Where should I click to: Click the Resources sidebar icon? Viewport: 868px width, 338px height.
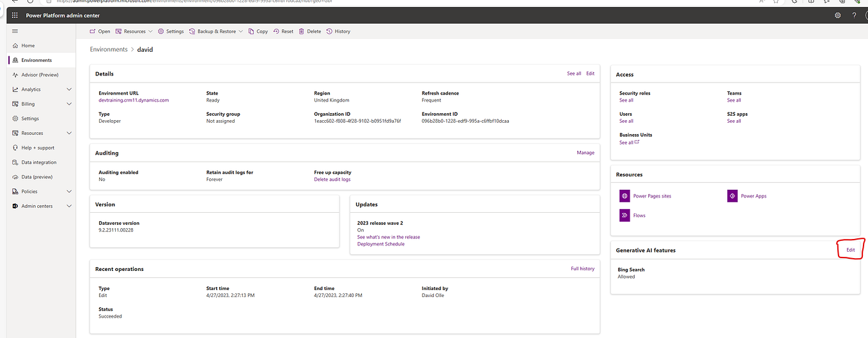(x=15, y=133)
